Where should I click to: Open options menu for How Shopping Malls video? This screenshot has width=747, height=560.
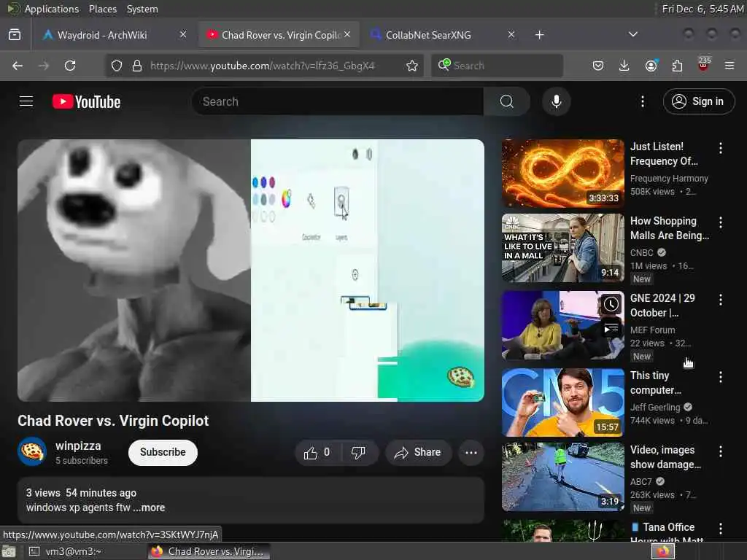[x=720, y=222]
